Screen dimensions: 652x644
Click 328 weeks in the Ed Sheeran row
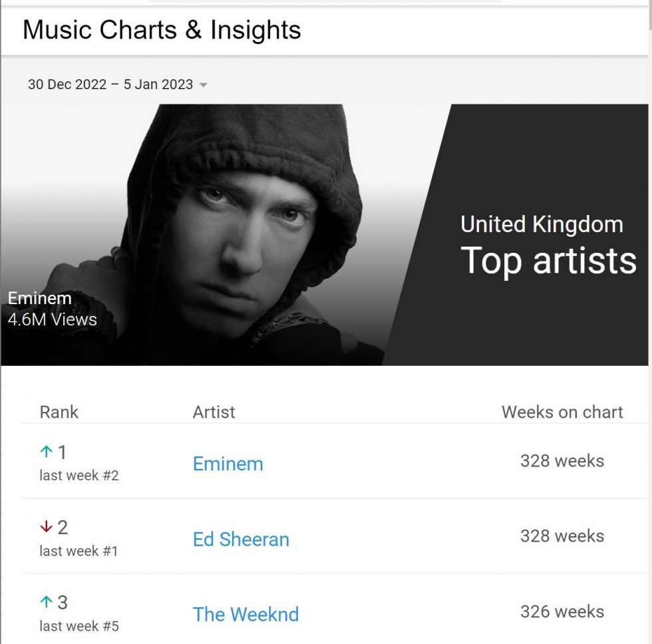pos(562,536)
